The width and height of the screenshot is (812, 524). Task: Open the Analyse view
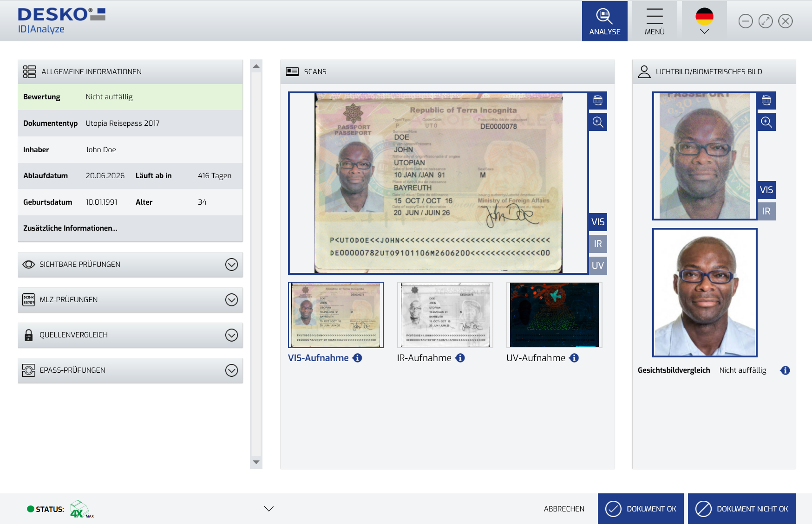click(604, 21)
